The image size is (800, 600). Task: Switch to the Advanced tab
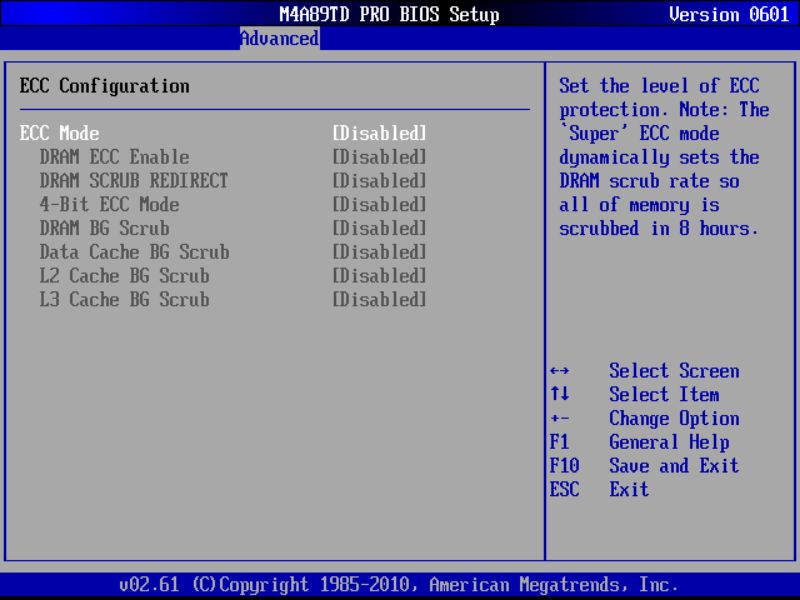[279, 39]
